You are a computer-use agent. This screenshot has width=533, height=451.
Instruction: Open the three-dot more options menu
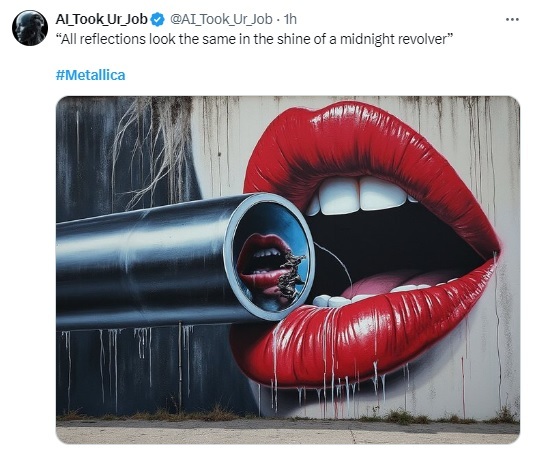(512, 20)
